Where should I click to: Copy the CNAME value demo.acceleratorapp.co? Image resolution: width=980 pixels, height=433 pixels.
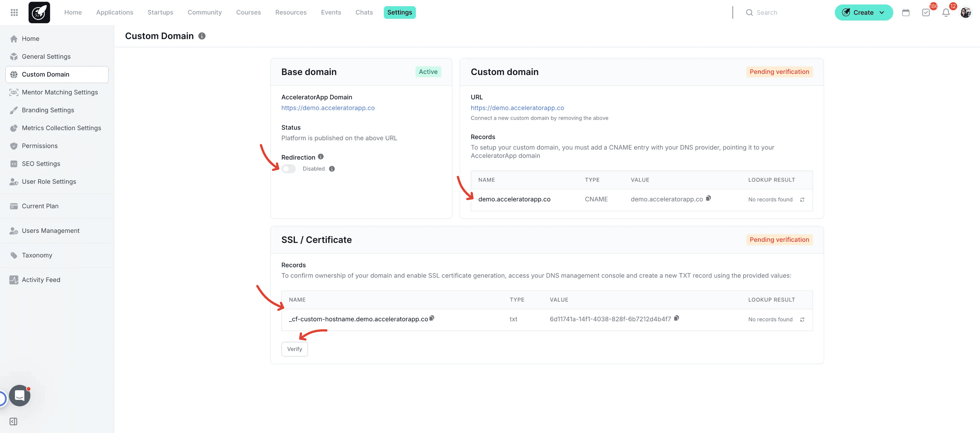pos(708,198)
